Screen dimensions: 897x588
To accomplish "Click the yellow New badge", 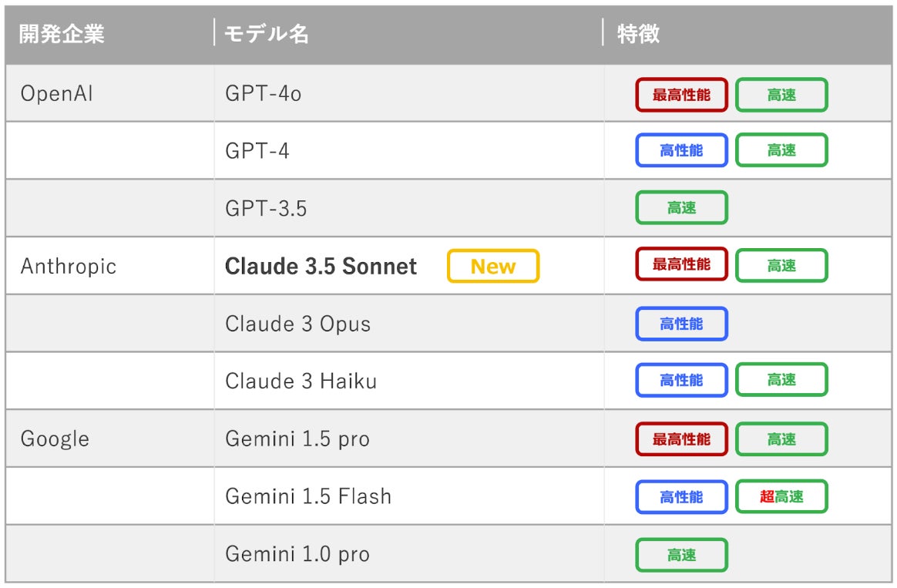I will coord(493,267).
